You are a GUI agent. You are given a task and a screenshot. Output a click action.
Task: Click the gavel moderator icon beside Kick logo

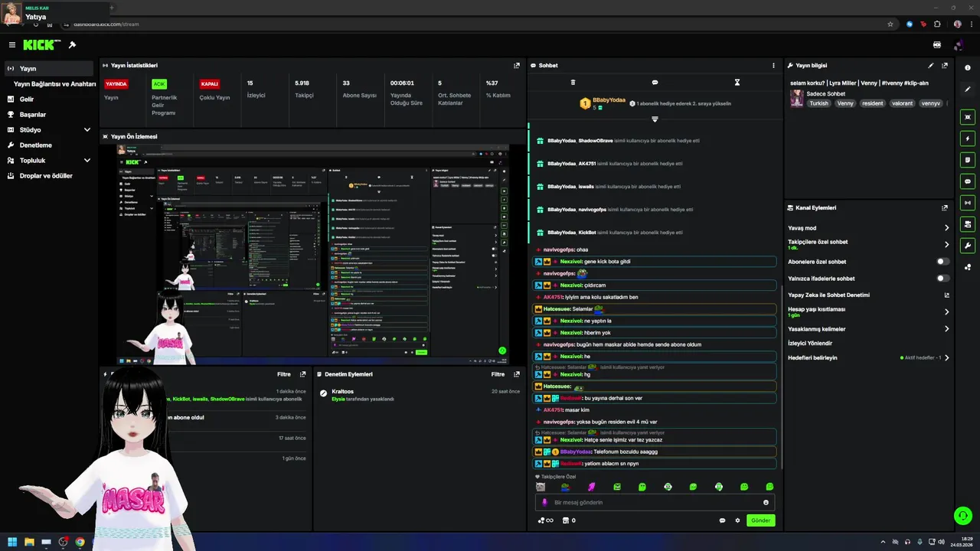pos(72,45)
